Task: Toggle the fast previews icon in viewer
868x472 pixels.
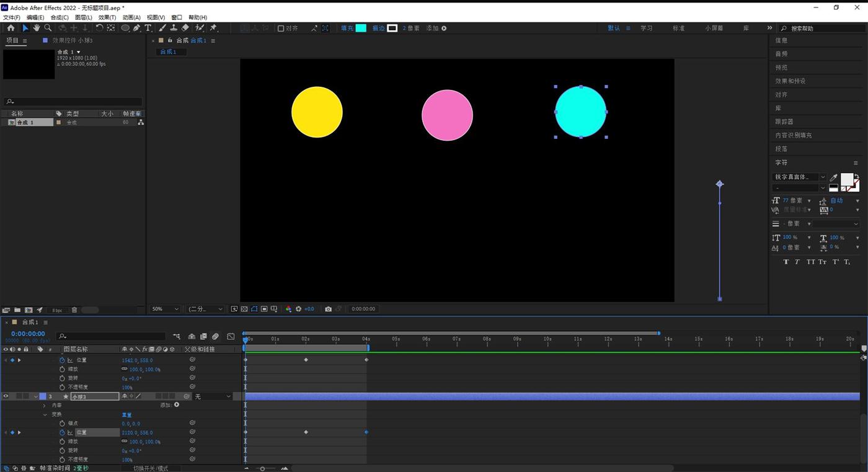Action: click(234, 309)
